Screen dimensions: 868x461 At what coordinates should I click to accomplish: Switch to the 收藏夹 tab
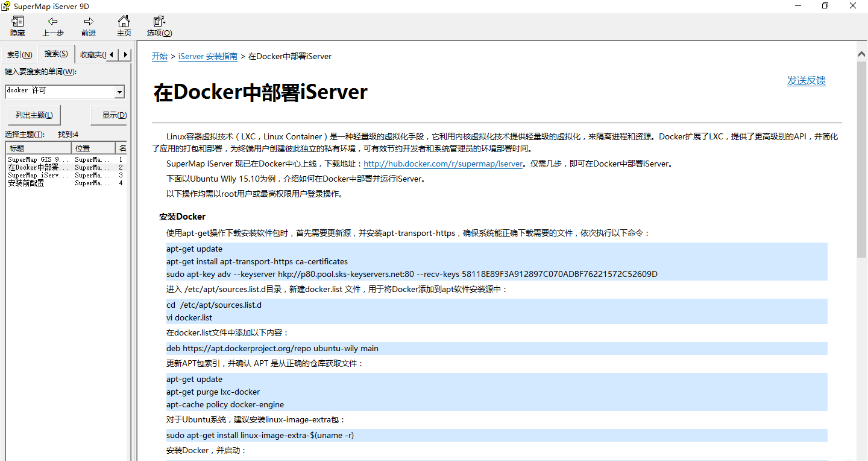click(x=92, y=55)
